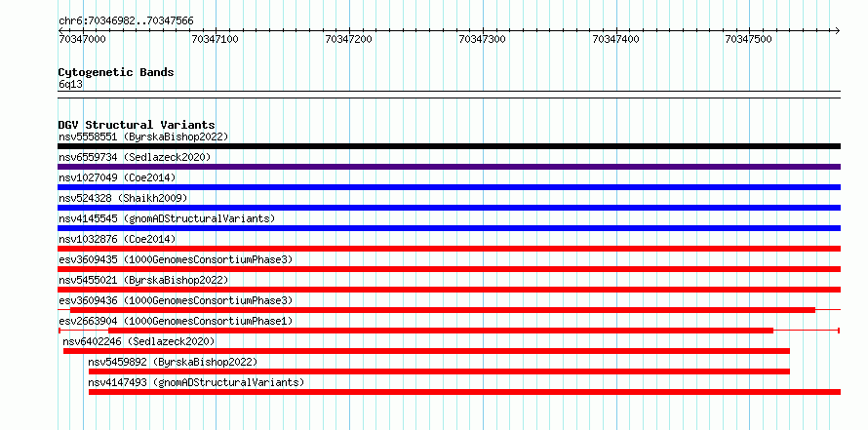Select esv3609435 (1000GenomesConsortiumPhase3) label
Viewport: 868px width, 430px height.
click(x=176, y=259)
